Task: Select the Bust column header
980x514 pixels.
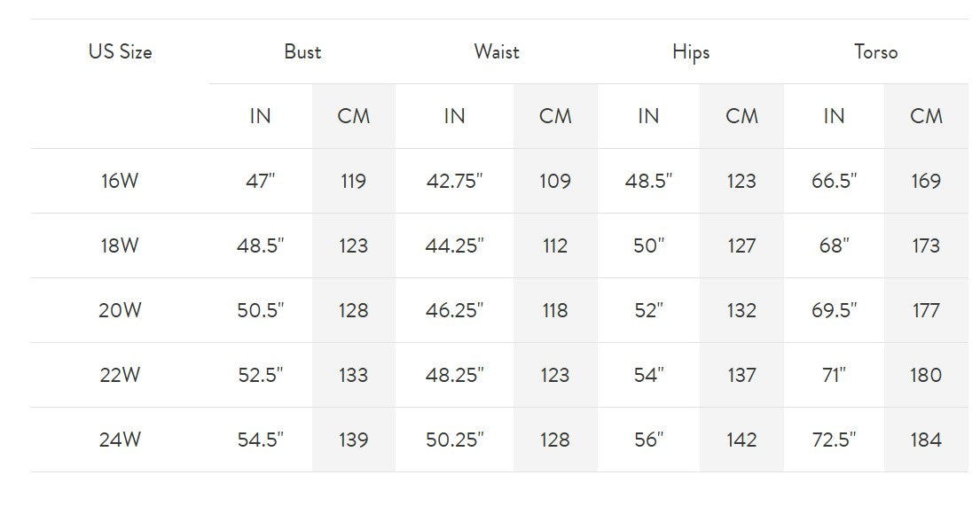Action: 302,52
